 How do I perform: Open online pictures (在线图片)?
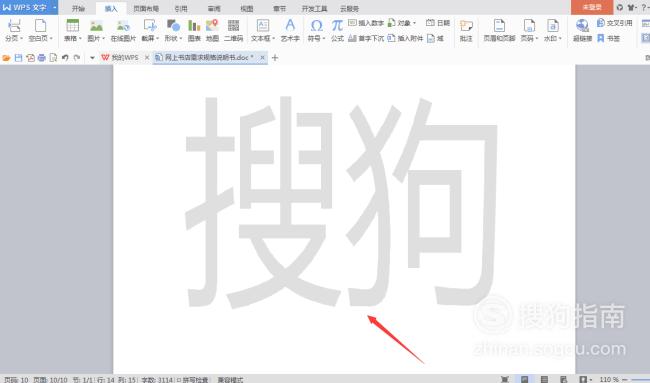coord(123,30)
